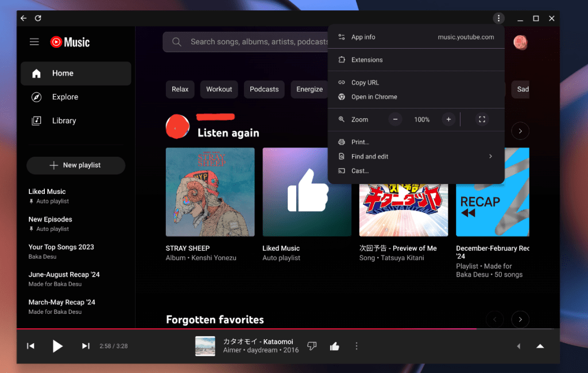Open Liked Music auto playlist in sidebar

coord(49,196)
